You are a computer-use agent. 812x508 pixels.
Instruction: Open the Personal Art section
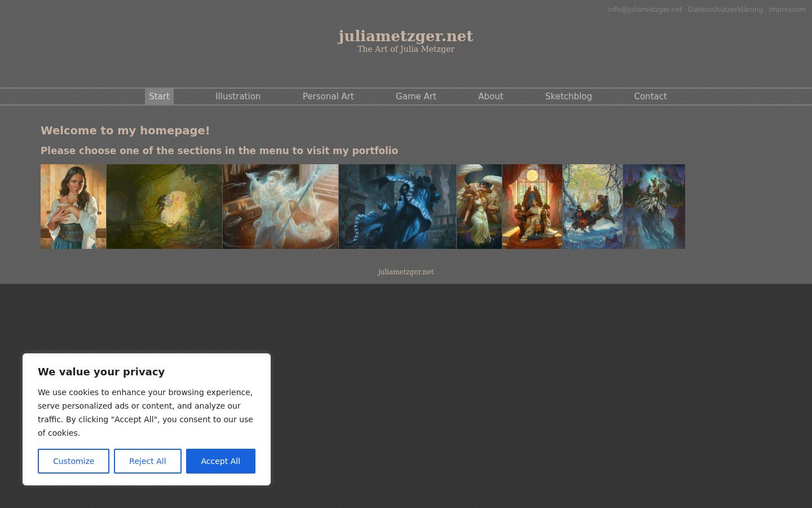click(328, 97)
